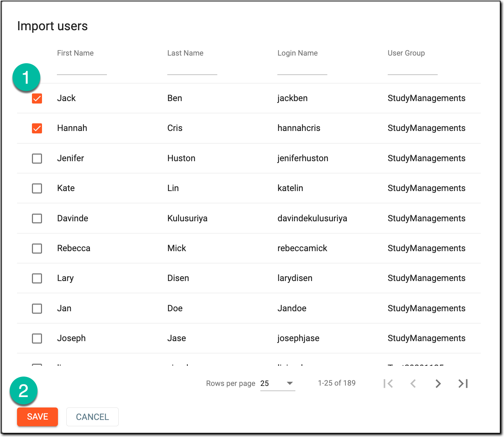Tick the checkbox for Kate Lin

click(37, 188)
